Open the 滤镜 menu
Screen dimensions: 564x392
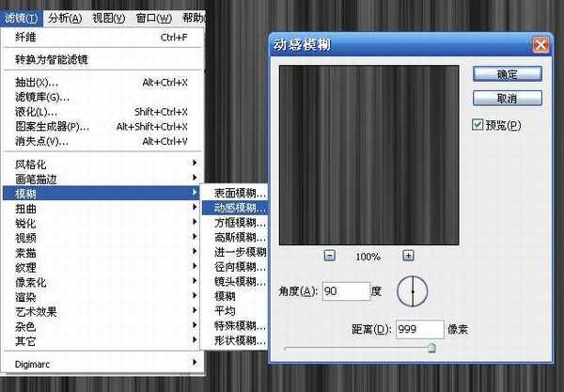(21, 18)
